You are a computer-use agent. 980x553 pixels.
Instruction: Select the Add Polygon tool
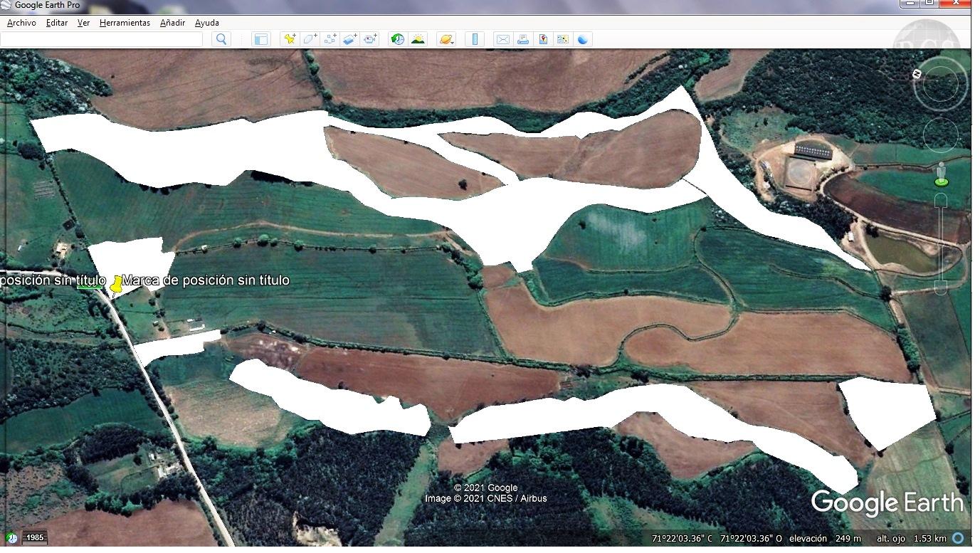coord(310,39)
